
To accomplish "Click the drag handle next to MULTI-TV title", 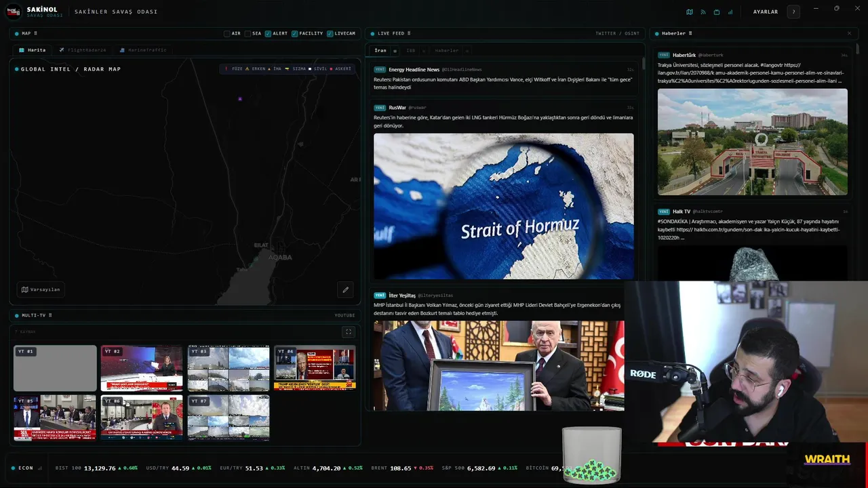I will tap(51, 315).
